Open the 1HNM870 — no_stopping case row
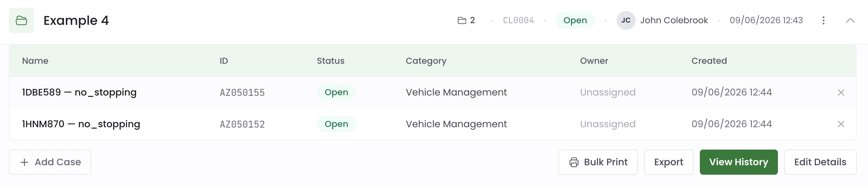The height and width of the screenshot is (186, 868). [433, 124]
